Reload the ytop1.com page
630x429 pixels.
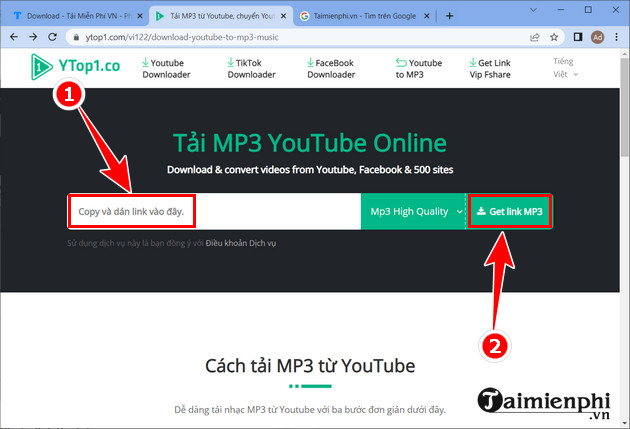pos(52,37)
